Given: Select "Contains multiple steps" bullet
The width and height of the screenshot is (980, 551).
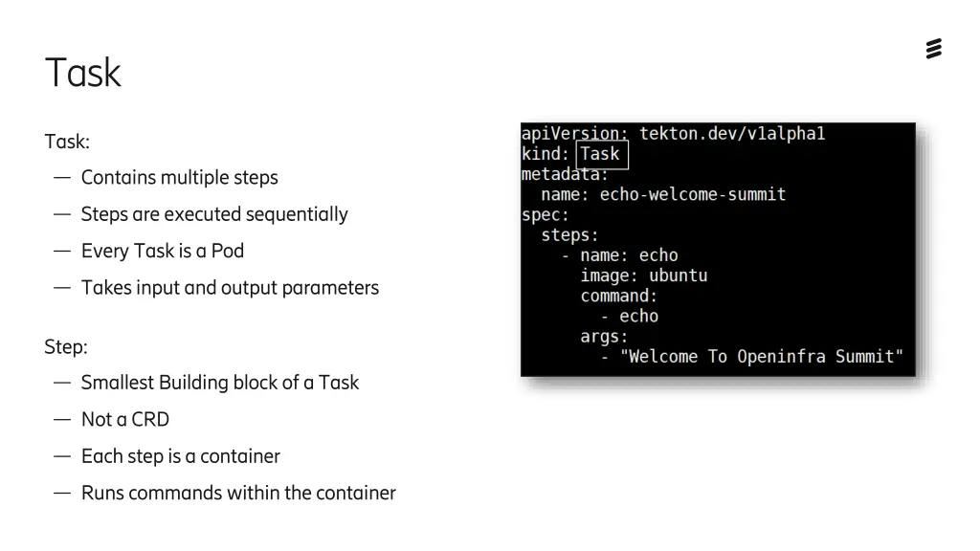Looking at the screenshot, I should coord(179,178).
